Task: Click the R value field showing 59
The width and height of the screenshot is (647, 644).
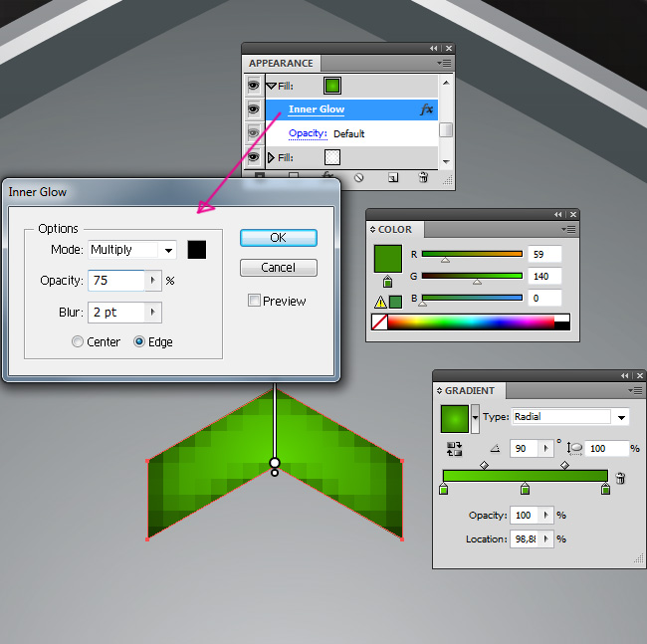Action: [x=544, y=254]
